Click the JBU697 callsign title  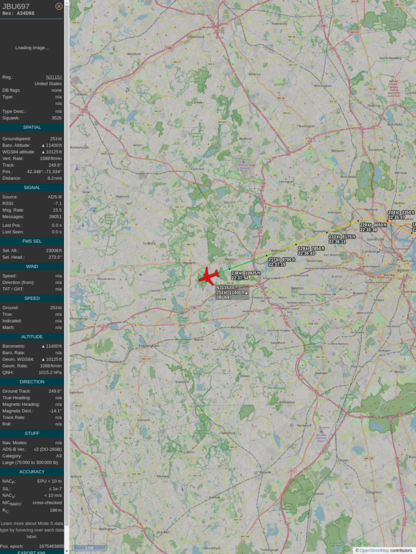coord(16,6)
